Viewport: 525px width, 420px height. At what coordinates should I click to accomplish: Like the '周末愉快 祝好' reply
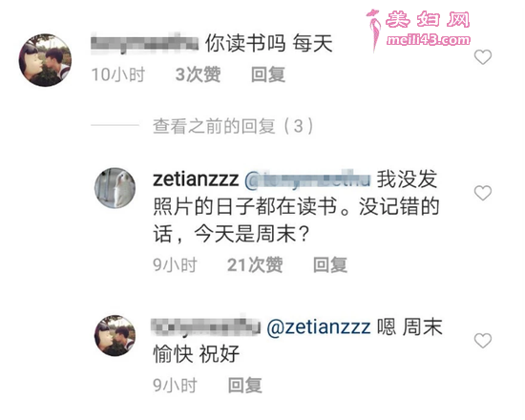pos(483,341)
